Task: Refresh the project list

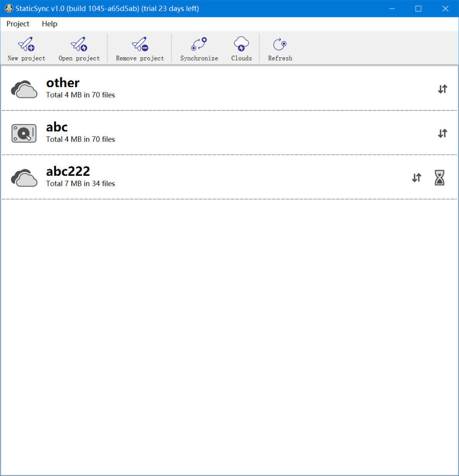Action: (280, 48)
